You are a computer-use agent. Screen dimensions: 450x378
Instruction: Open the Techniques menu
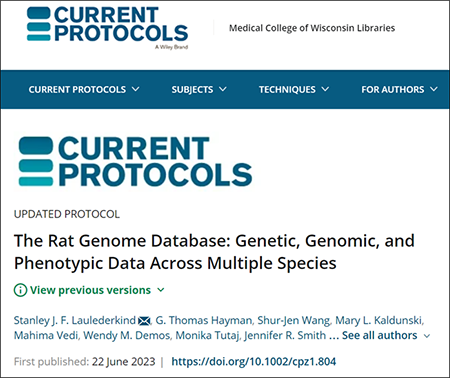pyautogui.click(x=294, y=89)
